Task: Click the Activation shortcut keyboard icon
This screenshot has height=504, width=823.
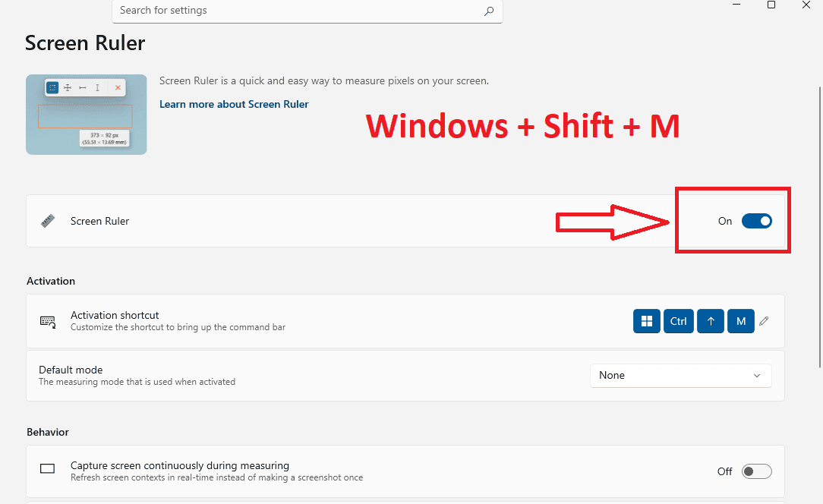Action: pyautogui.click(x=48, y=321)
